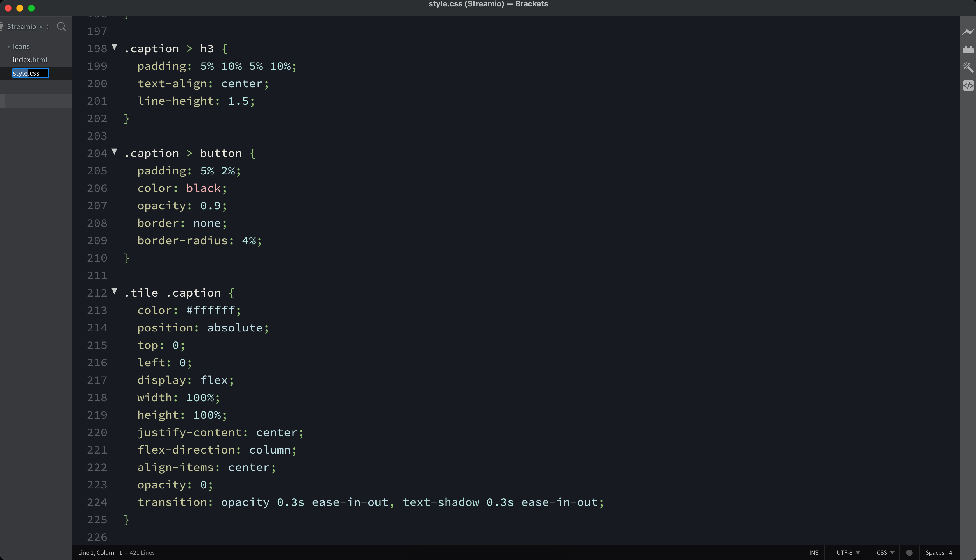Open the Extension Manager brick icon
The height and width of the screenshot is (560, 976).
click(969, 49)
